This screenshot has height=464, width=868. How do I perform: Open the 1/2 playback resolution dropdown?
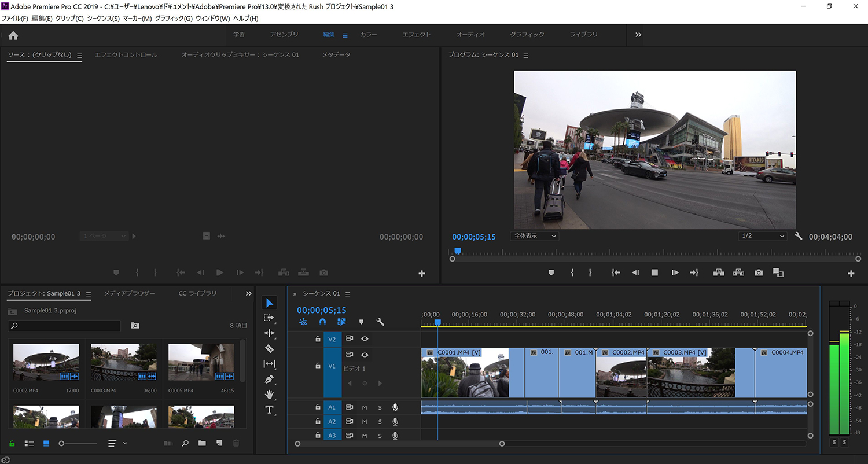pos(763,236)
